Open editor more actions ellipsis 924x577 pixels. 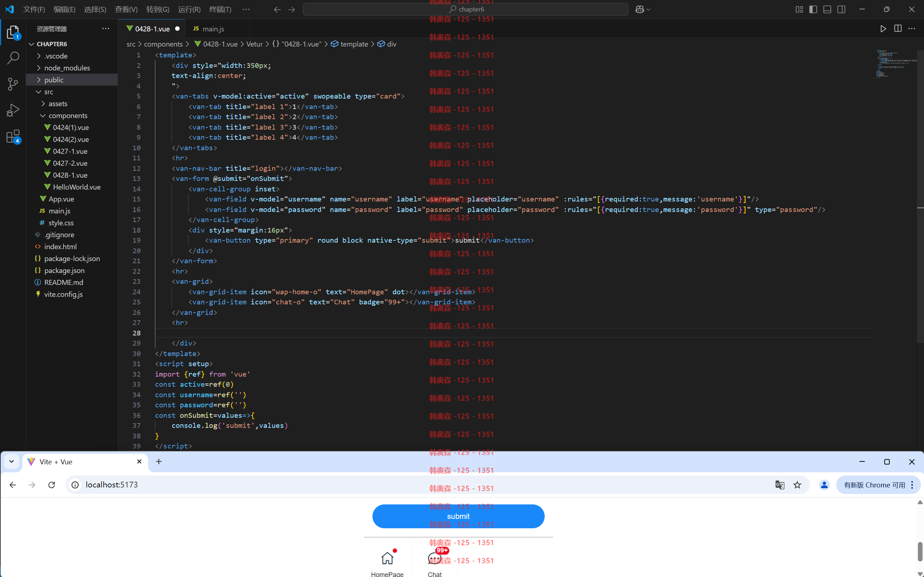(912, 29)
